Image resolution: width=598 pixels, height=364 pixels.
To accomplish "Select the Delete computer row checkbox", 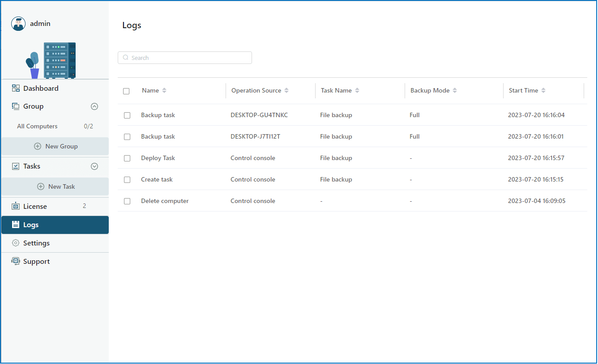I will (x=127, y=201).
